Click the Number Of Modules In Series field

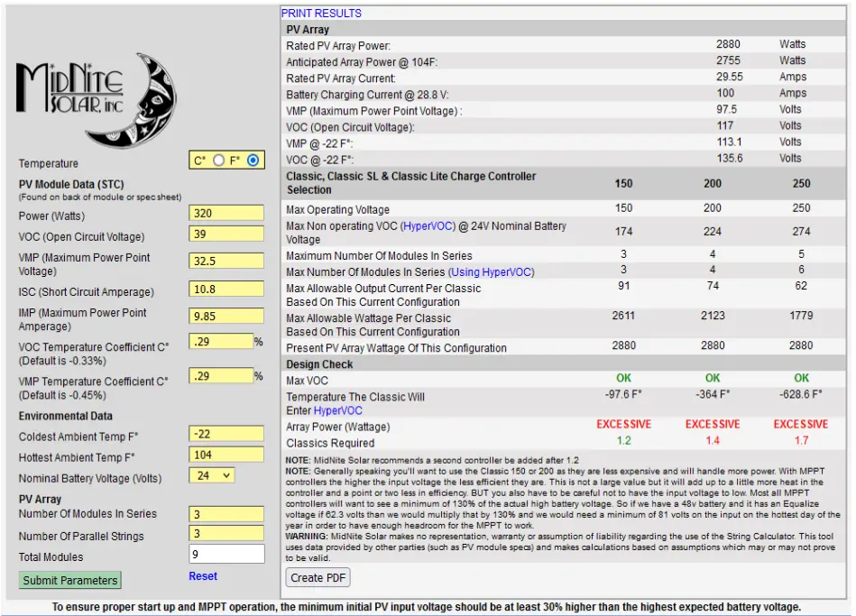[x=226, y=514]
